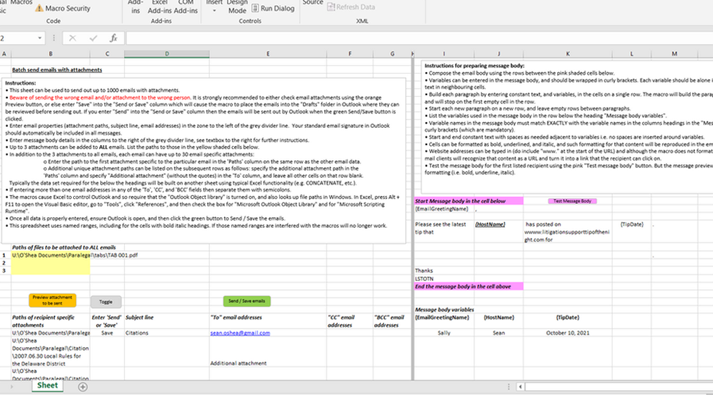The width and height of the screenshot is (713, 395).
Task: Open the Insert Function (fx) dialog
Action: [113, 38]
